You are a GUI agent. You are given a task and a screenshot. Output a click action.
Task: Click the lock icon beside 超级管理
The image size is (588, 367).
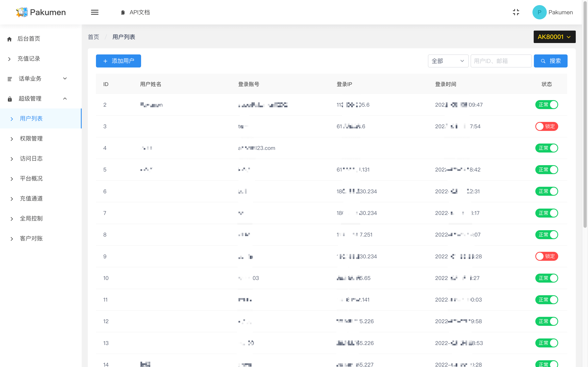pos(10,99)
